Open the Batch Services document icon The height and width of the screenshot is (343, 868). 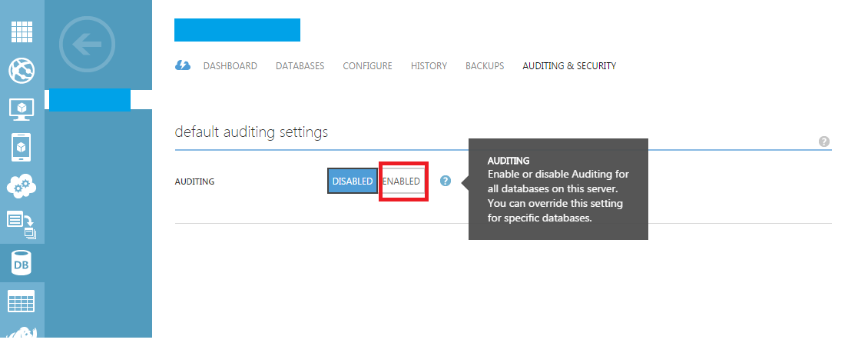click(22, 225)
